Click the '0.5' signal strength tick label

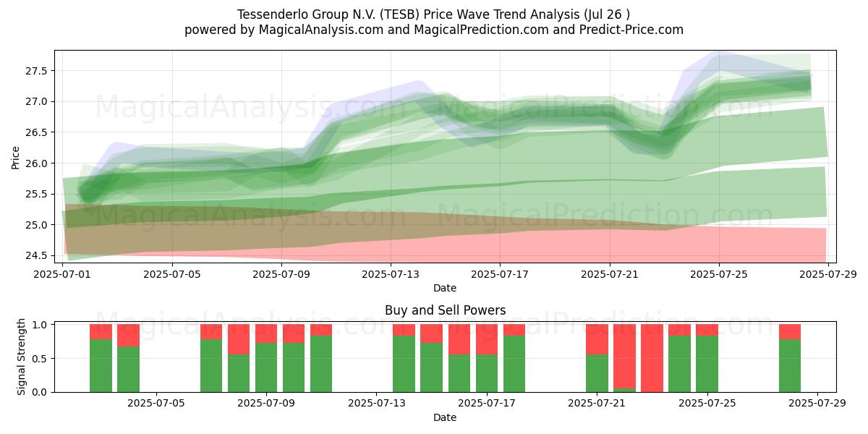coord(41,358)
